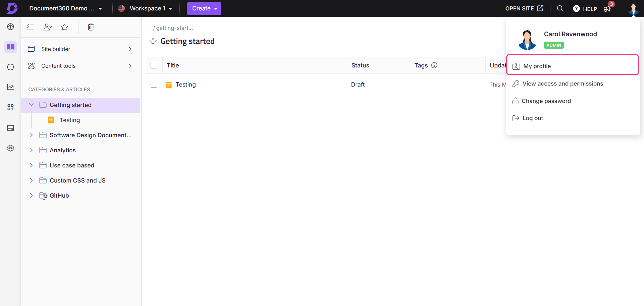Expand the GitHub category chevron
This screenshot has height=306, width=644.
click(31, 195)
